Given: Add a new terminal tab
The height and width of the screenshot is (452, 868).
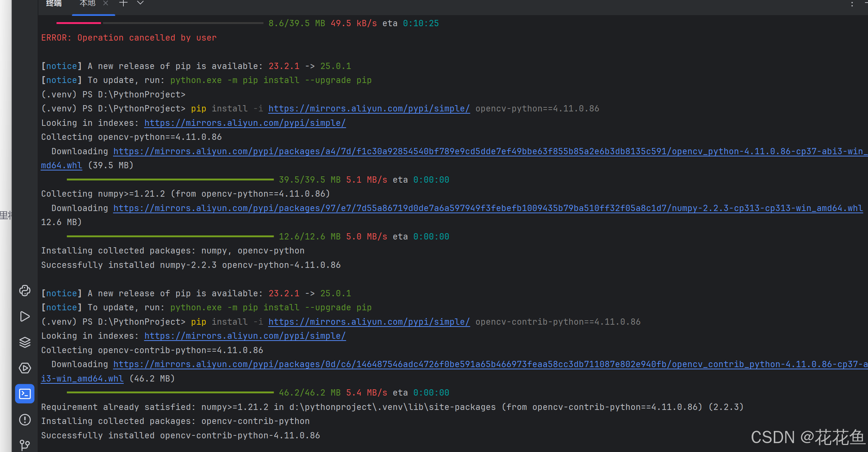Looking at the screenshot, I should [x=123, y=3].
